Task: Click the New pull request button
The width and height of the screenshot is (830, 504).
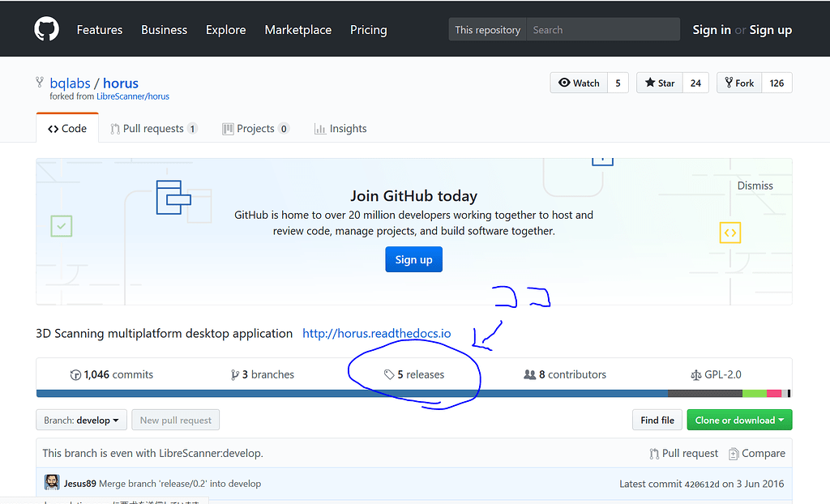Action: pyautogui.click(x=176, y=421)
